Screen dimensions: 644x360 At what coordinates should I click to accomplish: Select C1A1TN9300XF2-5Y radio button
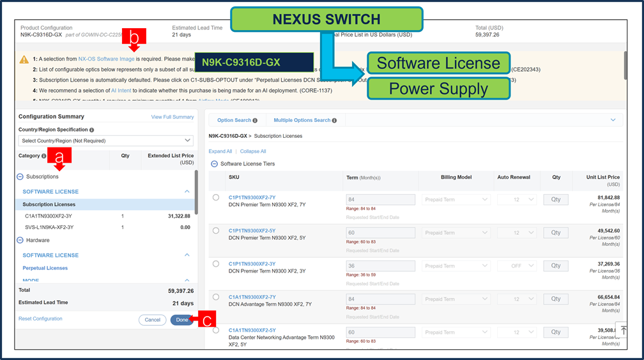[x=216, y=331]
